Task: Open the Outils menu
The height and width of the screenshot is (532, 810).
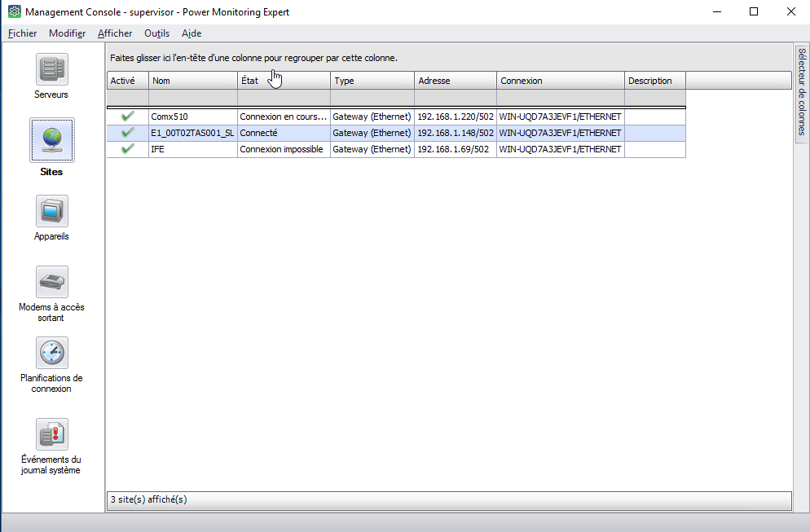Action: pyautogui.click(x=156, y=33)
